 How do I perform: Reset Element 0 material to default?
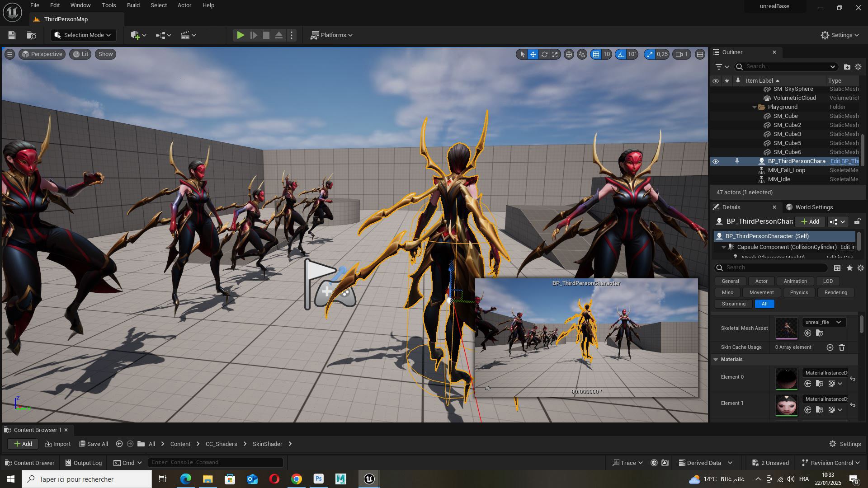point(853,379)
